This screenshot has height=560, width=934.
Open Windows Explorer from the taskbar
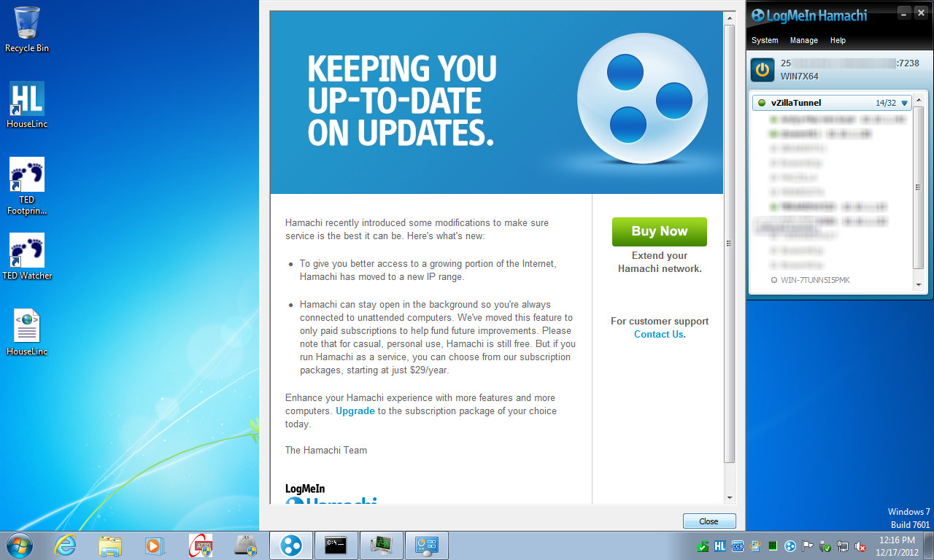[110, 545]
